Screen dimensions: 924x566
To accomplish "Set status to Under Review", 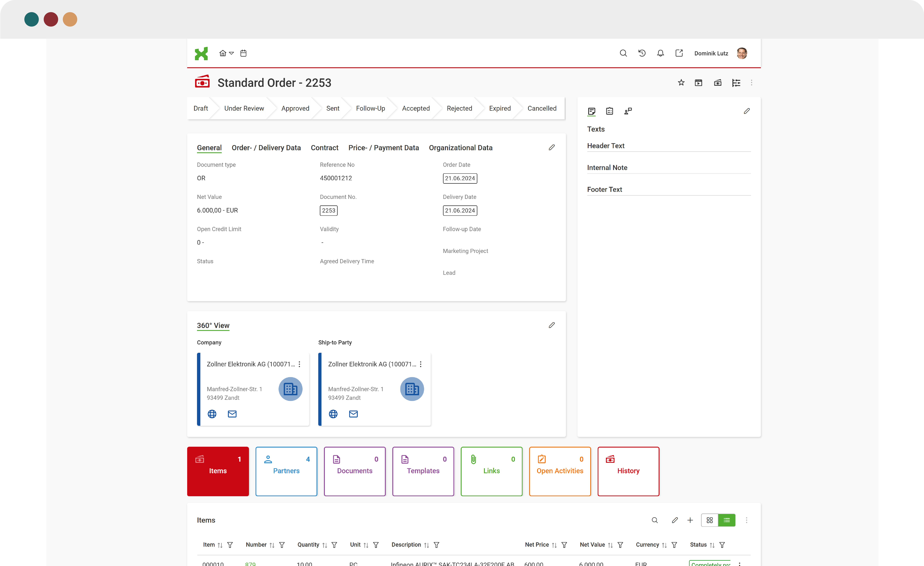I will (244, 108).
